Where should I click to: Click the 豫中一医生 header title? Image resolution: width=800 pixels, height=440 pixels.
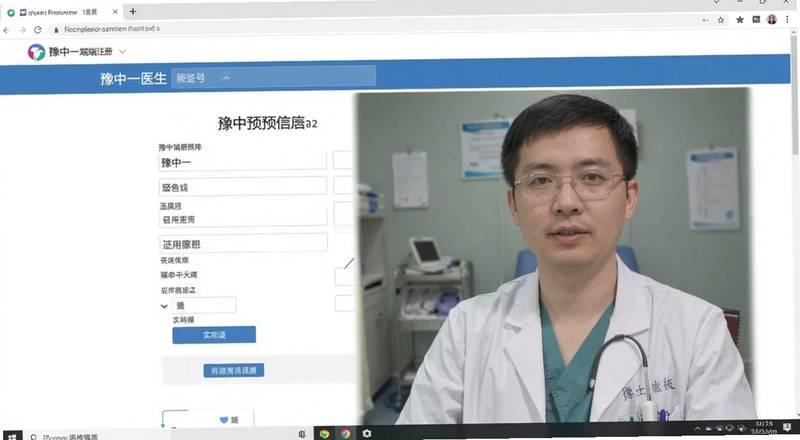133,79
